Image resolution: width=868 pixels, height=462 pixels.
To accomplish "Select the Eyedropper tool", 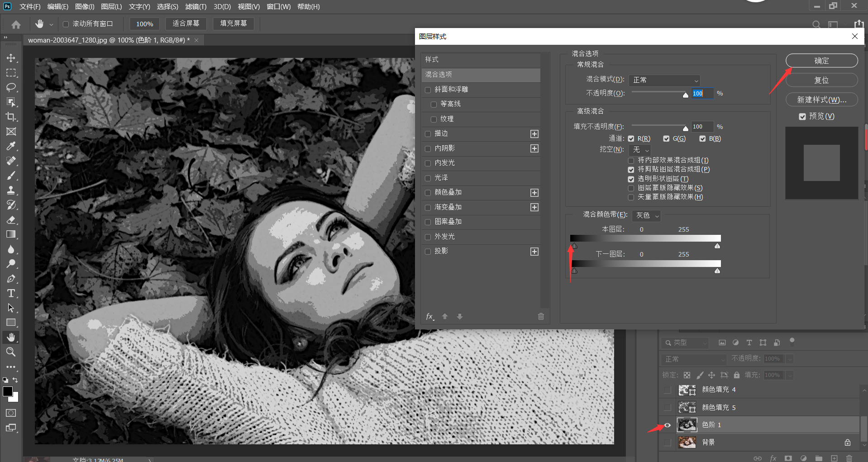I will click(x=11, y=146).
